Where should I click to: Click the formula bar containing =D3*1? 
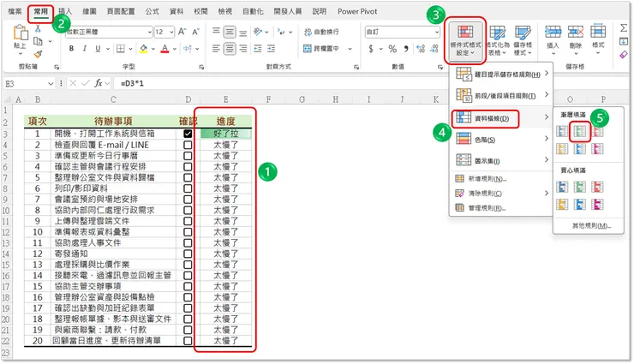pos(370,84)
